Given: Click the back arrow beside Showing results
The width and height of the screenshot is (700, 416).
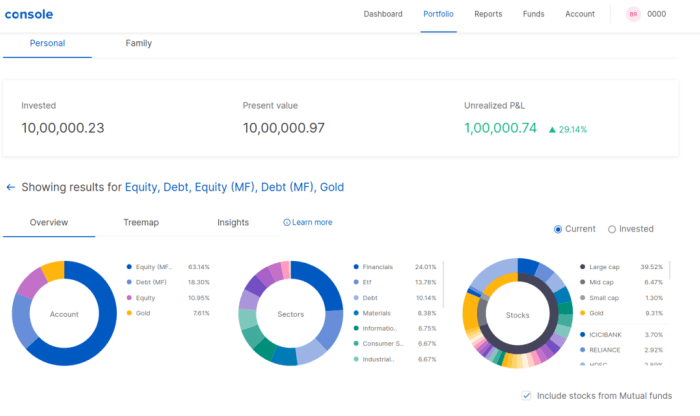Looking at the screenshot, I should pos(11,187).
